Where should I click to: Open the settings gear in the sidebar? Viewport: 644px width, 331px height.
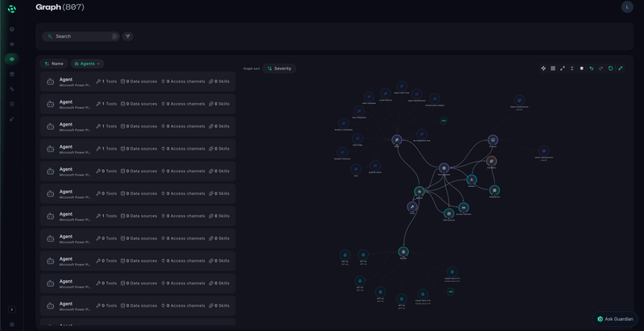[12, 325]
